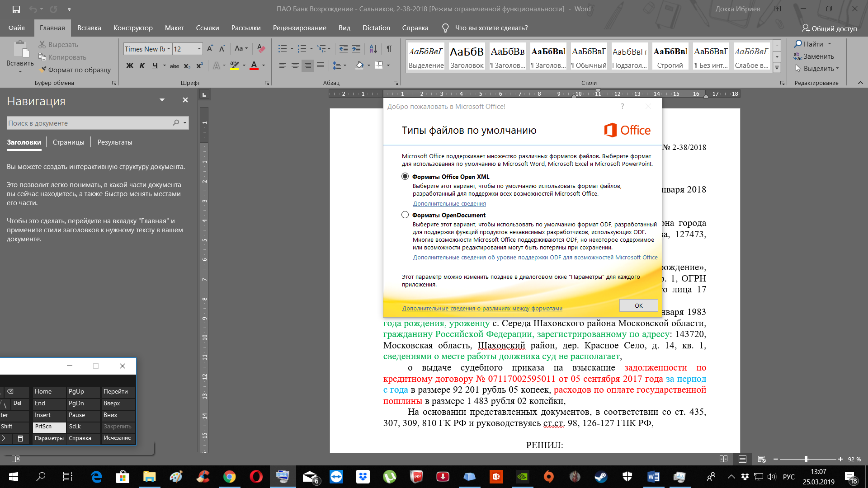Open Windows Start menu
The width and height of the screenshot is (868, 488).
(x=14, y=477)
